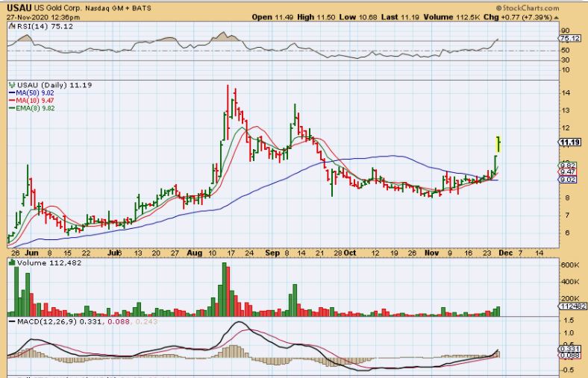Screen dimensions: 588x378
Task: Click the 'US Gold Corp.' company name
Action: click(57, 8)
